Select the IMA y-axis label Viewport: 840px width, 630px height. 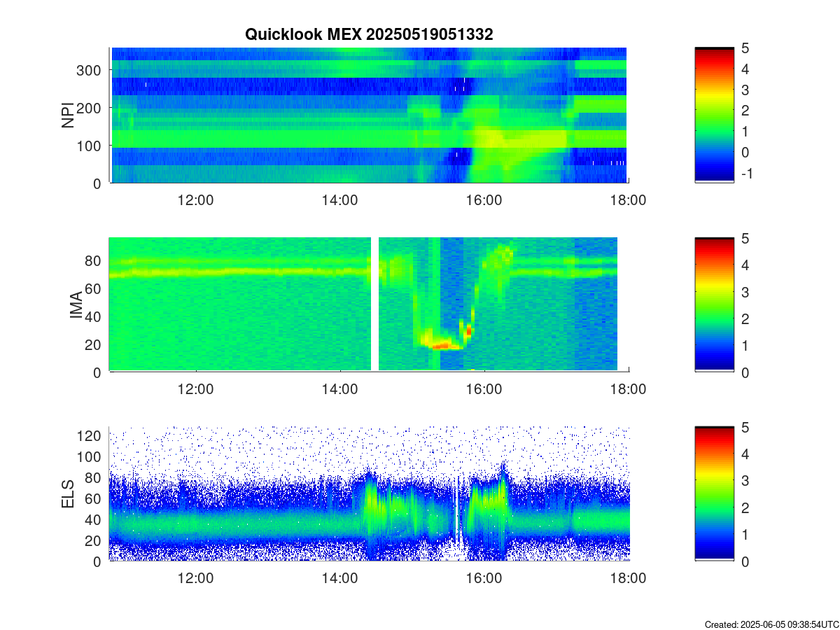click(76, 305)
